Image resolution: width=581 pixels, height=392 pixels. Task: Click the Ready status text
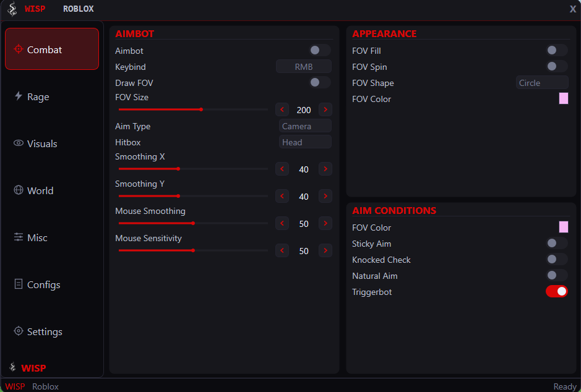565,386
